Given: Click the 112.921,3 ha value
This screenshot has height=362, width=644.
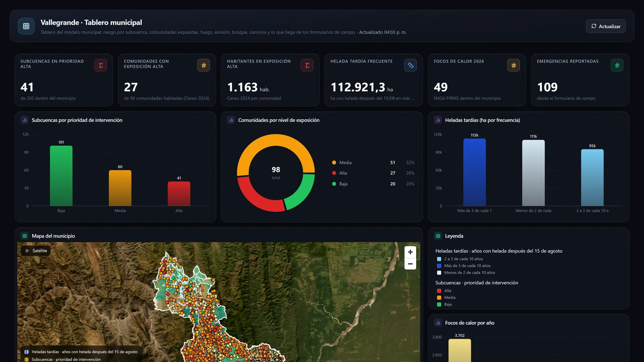Looking at the screenshot, I should click(x=362, y=87).
